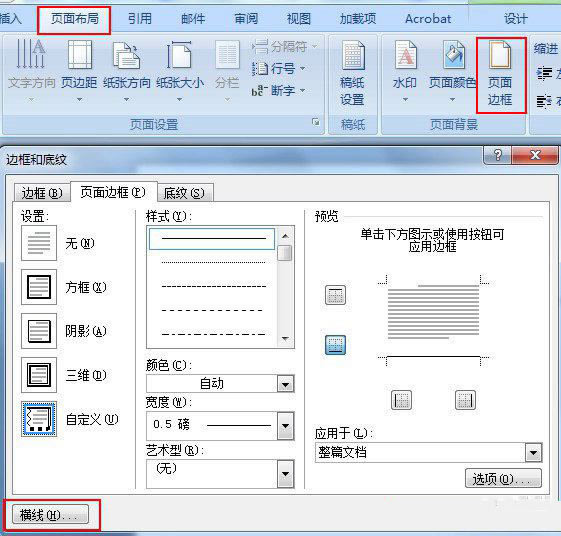Select the dotted line style in list

(x=213, y=262)
